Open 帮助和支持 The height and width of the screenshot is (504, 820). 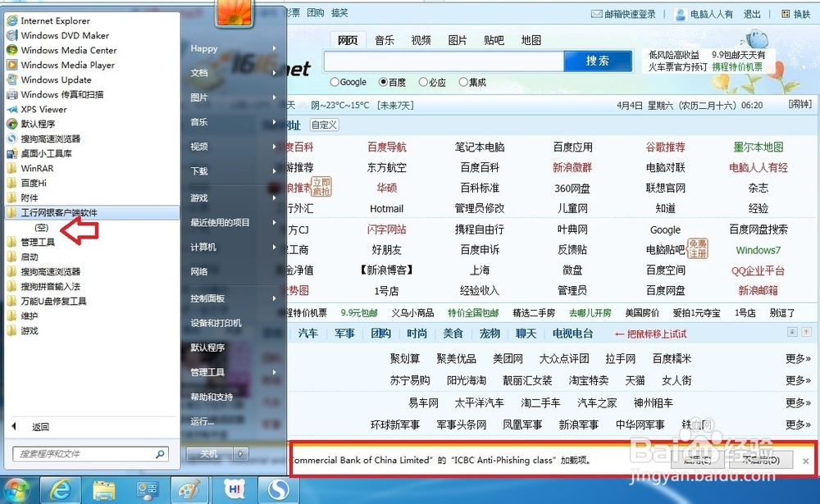coord(212,397)
